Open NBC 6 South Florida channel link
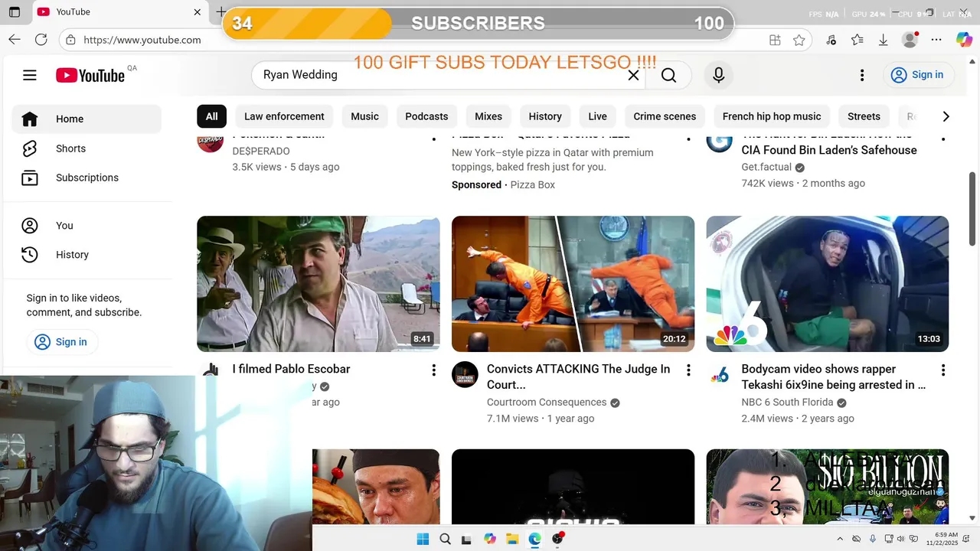This screenshot has height=551, width=980. (787, 403)
